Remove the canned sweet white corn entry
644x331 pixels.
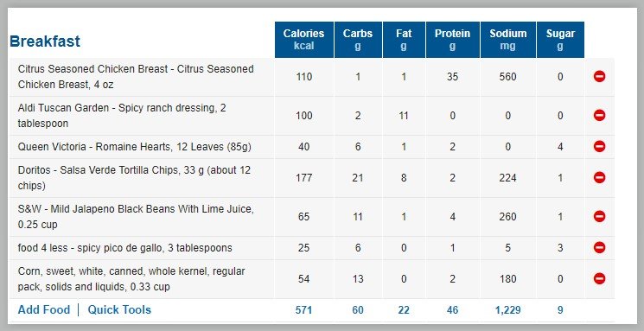[x=599, y=279]
